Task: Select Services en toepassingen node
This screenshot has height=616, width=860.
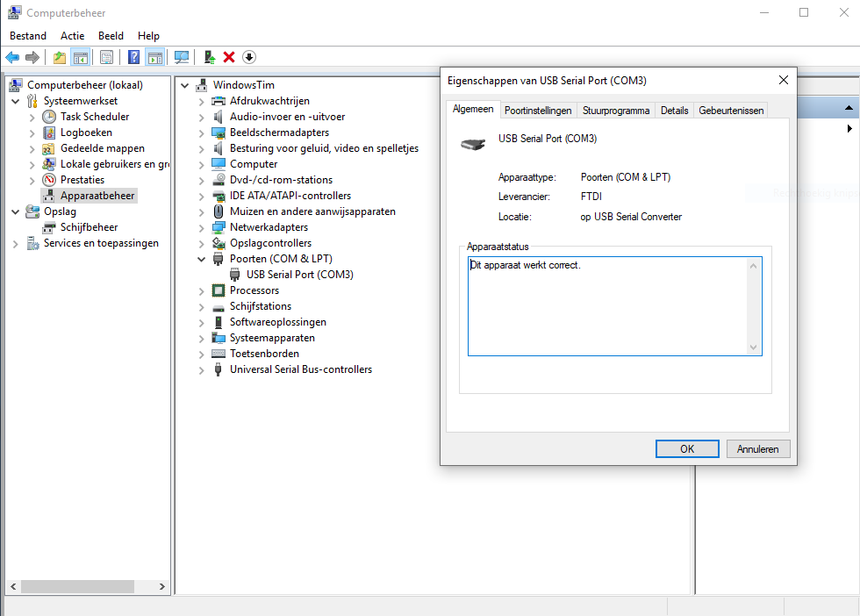Action: 101,243
